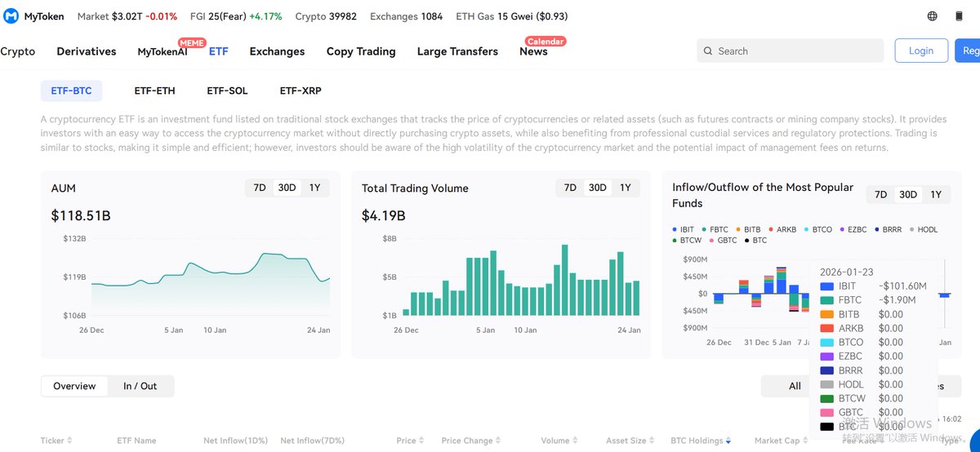Click the Crypto 39982 counter
Screen dimensions: 980x452
[x=326, y=16]
